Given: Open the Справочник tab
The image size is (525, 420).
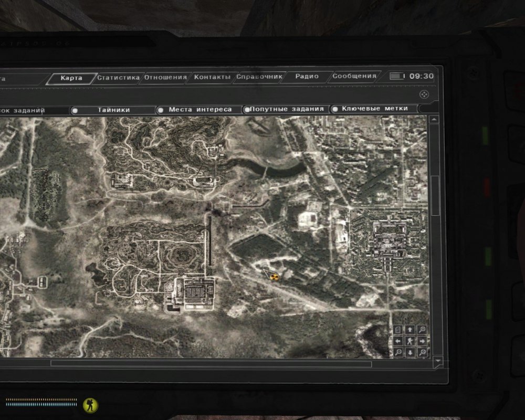Looking at the screenshot, I should (x=259, y=76).
